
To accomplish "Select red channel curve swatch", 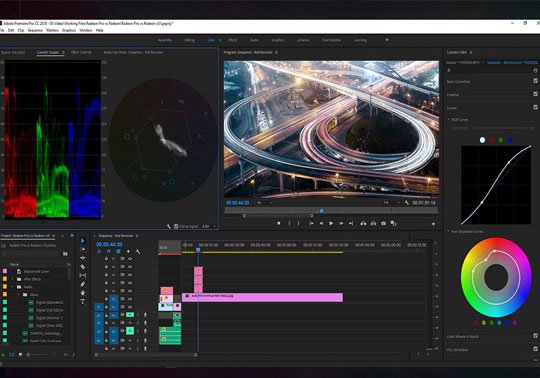I will pos(492,140).
